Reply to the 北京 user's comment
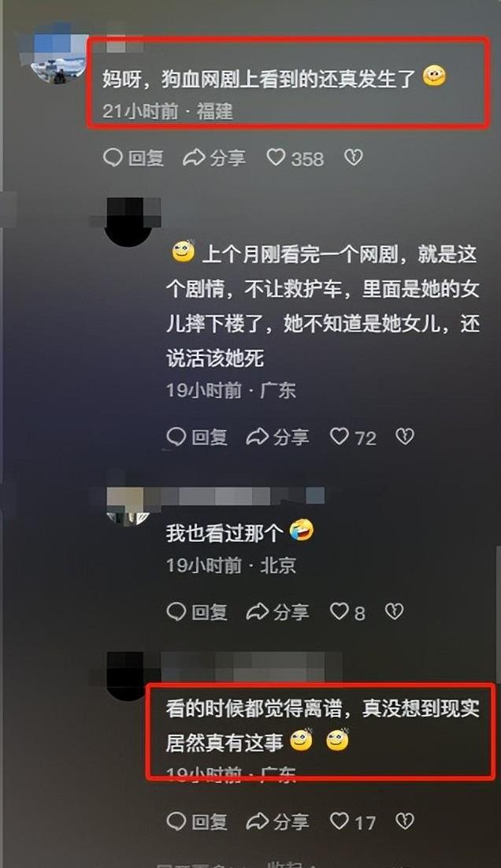501x868 pixels. coord(196,612)
